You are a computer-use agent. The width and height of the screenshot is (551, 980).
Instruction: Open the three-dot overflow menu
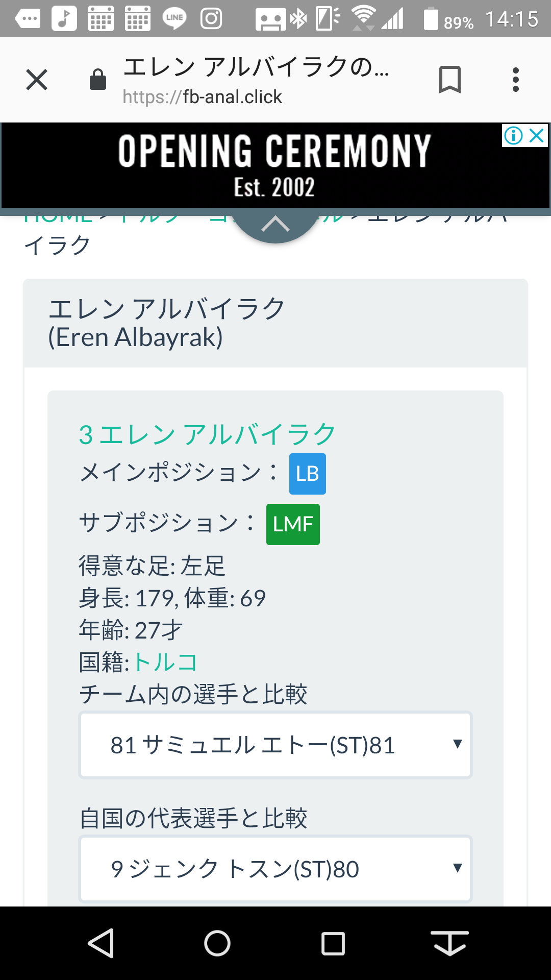pos(516,80)
